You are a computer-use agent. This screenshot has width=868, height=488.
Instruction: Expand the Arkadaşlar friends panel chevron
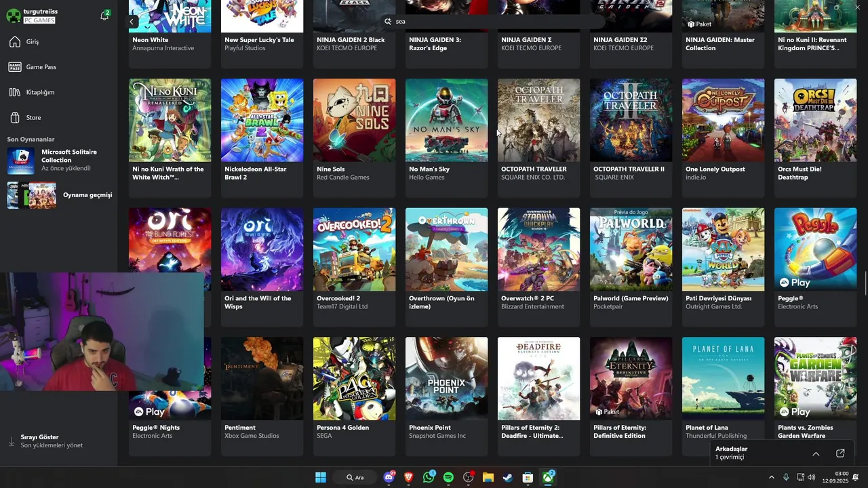coord(816,453)
